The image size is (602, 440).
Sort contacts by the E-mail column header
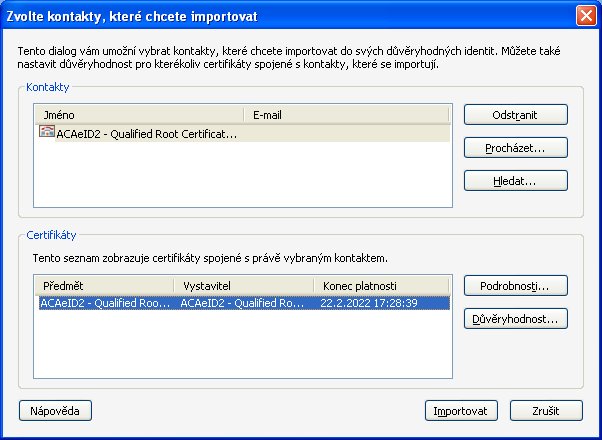point(346,115)
